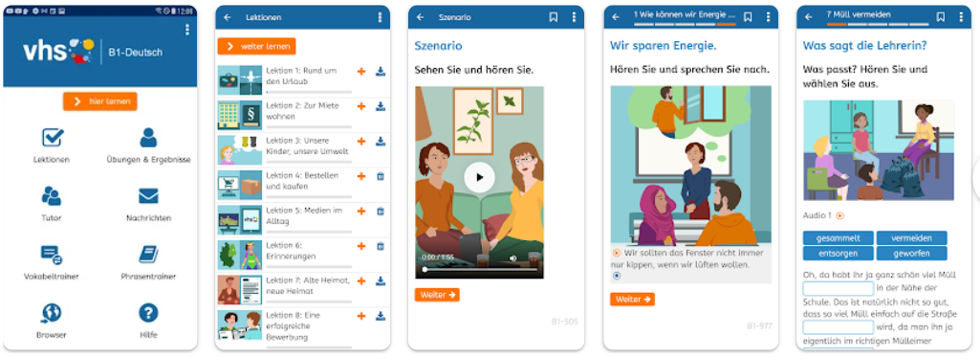Choose the word gesammelt
This screenshot has height=358, width=980.
point(838,238)
